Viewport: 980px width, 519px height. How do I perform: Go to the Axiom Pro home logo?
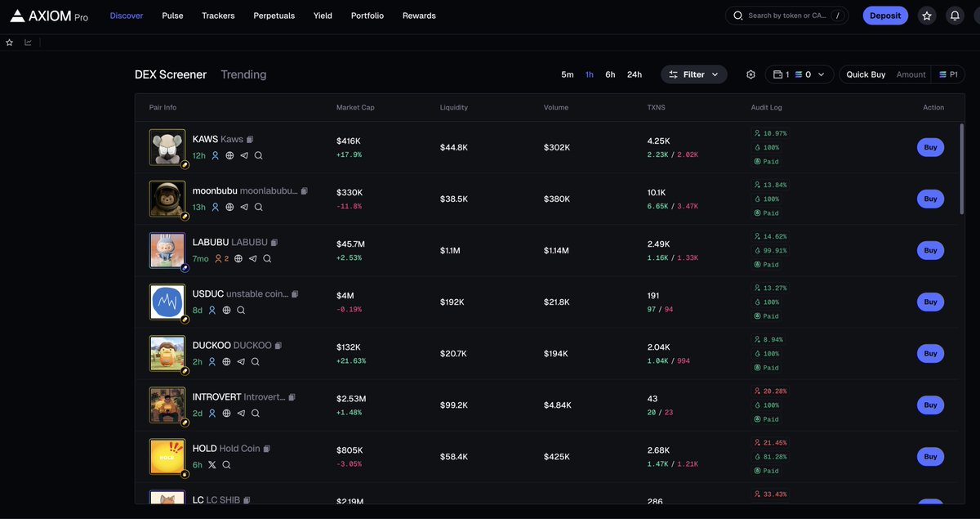pos(49,16)
